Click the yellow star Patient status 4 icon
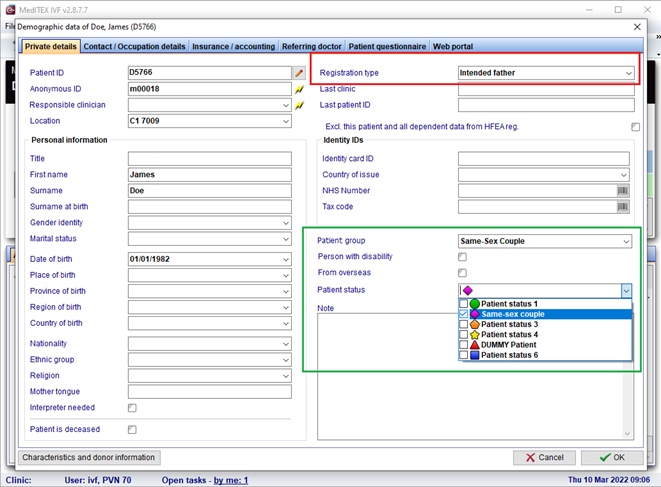 (475, 335)
